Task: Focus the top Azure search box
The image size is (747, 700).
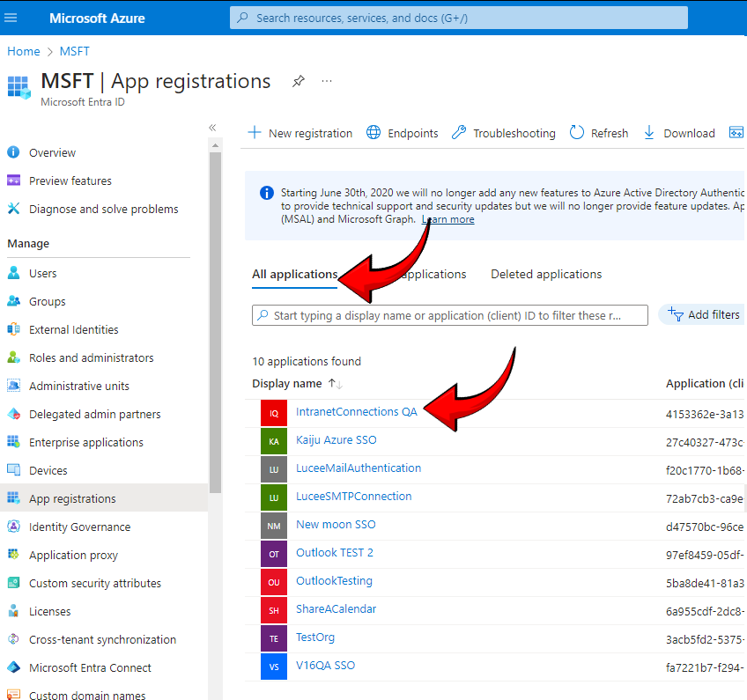Action: click(x=458, y=18)
